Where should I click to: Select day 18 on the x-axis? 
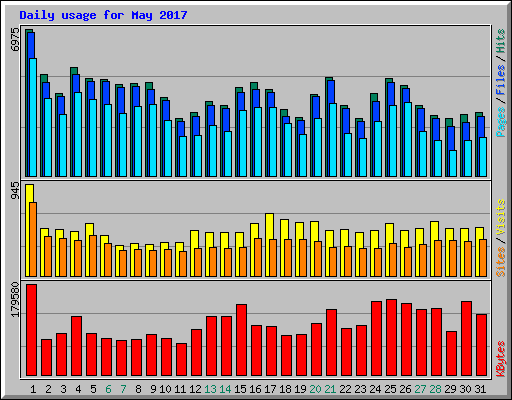coord(285,389)
